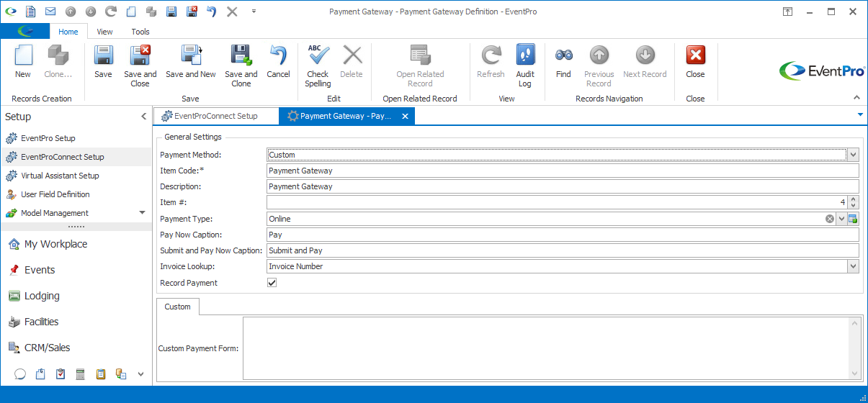Click the Pay Now Caption field
The width and height of the screenshot is (868, 403).
[563, 235]
